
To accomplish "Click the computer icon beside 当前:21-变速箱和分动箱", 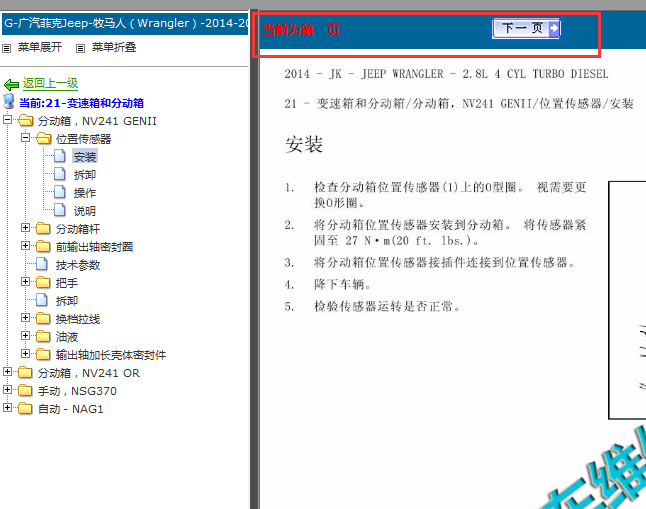I will [x=9, y=101].
